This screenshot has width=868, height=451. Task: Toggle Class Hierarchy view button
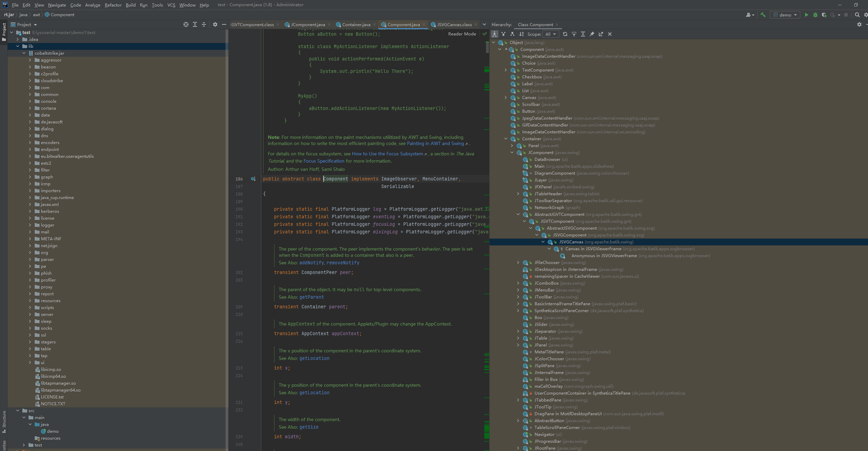[494, 34]
